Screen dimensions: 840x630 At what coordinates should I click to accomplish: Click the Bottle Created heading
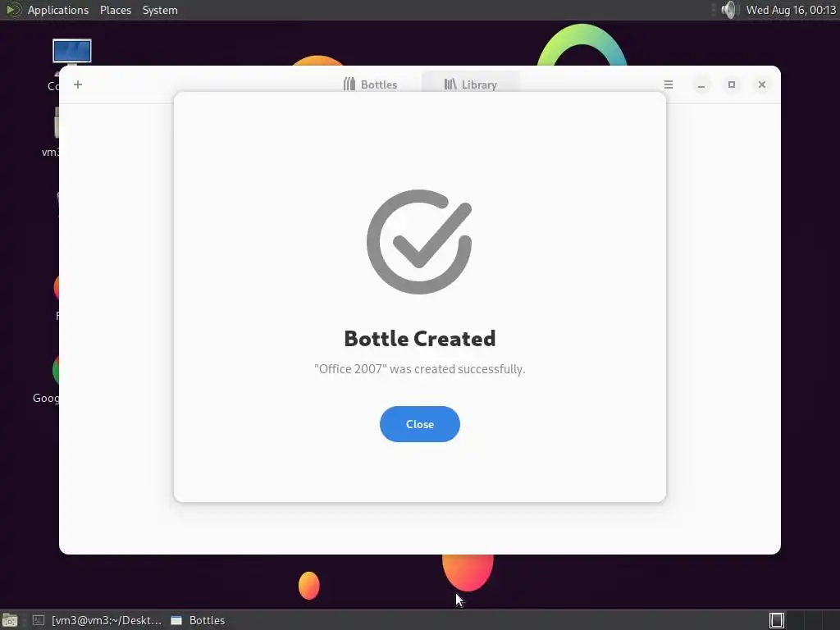point(419,339)
